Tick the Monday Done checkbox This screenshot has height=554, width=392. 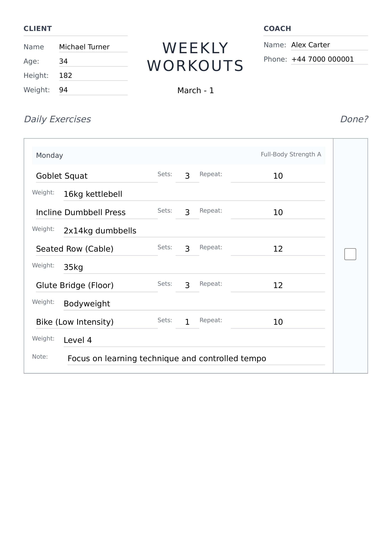pos(350,254)
